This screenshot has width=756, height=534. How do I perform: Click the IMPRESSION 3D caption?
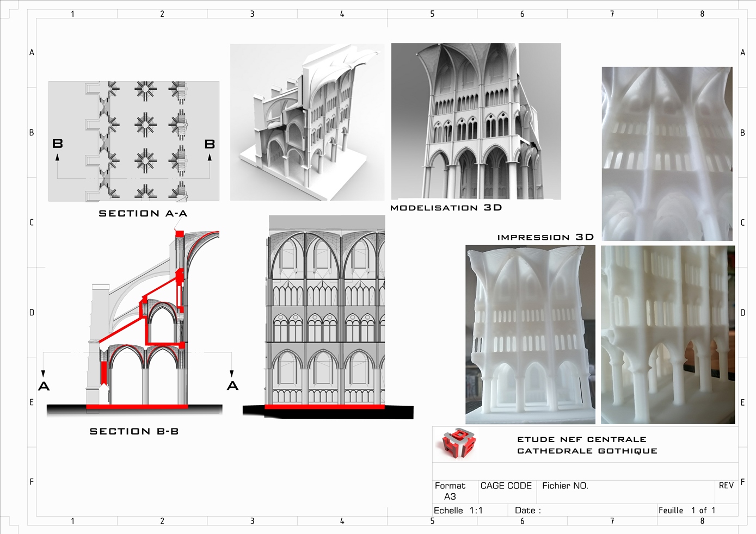[x=545, y=237]
